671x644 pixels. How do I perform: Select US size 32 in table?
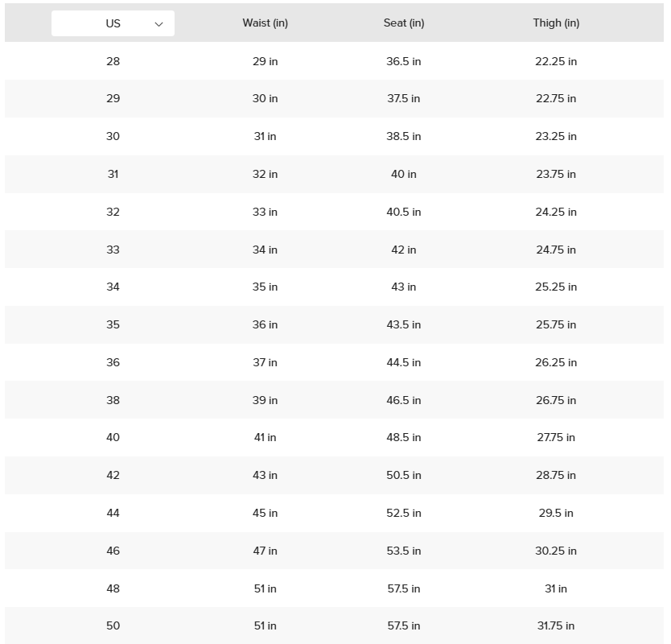pyautogui.click(x=113, y=212)
